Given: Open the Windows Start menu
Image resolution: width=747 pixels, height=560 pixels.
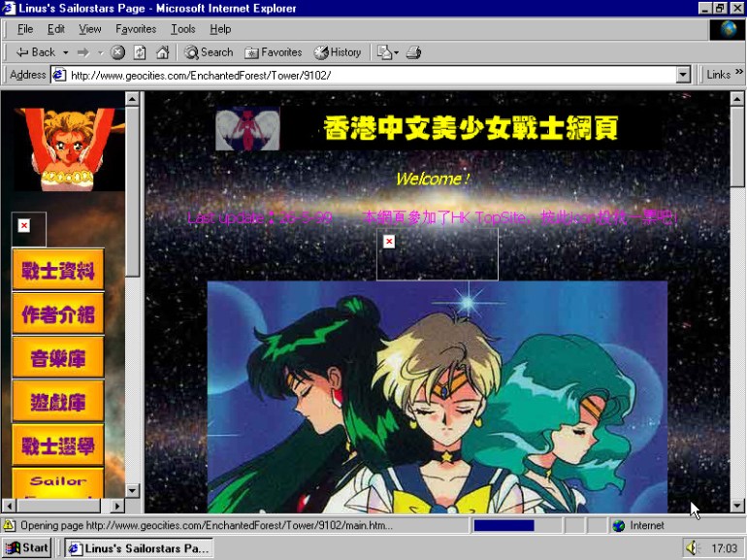Looking at the screenshot, I should click(27, 548).
